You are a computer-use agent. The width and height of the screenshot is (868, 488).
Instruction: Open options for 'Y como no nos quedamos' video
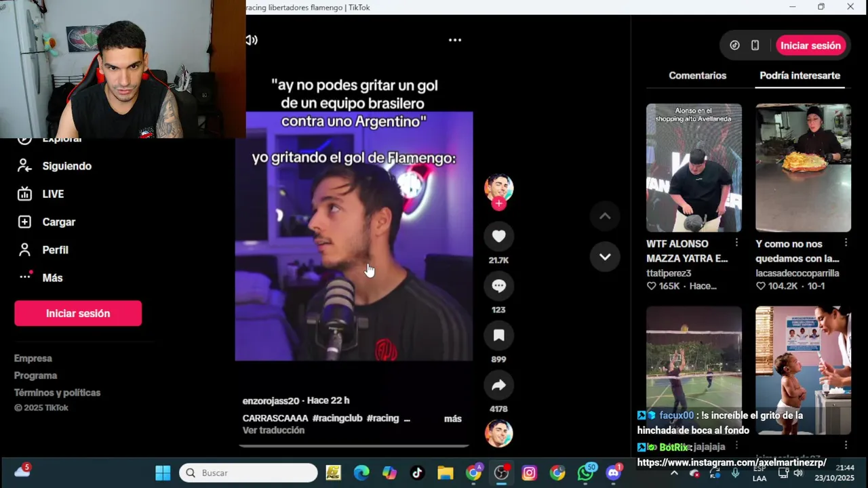click(846, 243)
